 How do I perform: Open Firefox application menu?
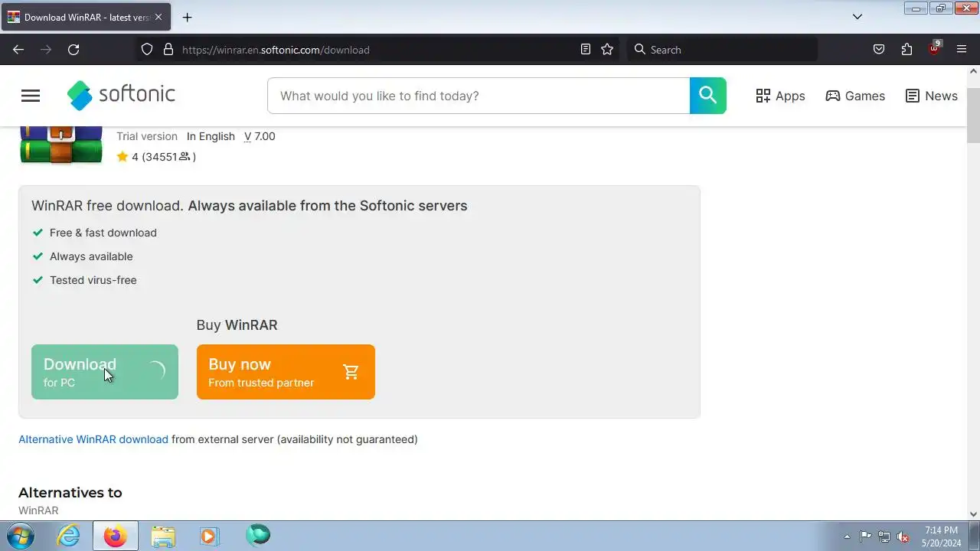tap(962, 50)
